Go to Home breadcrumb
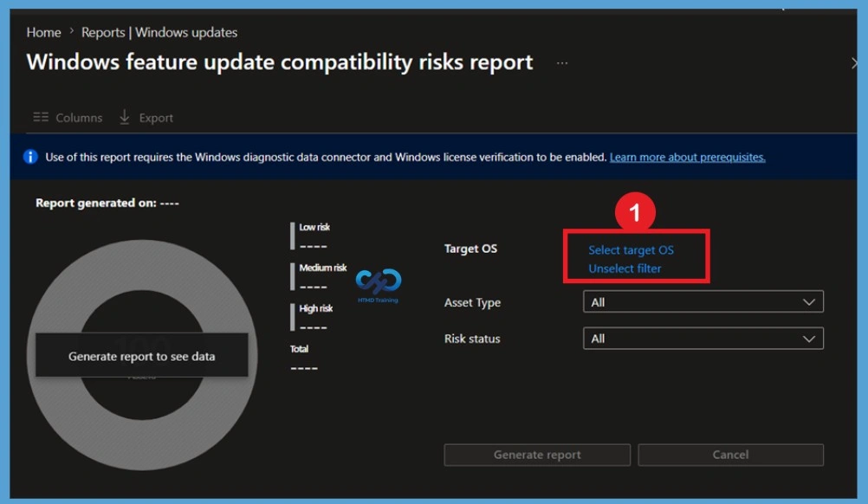This screenshot has height=504, width=868. coord(43,33)
